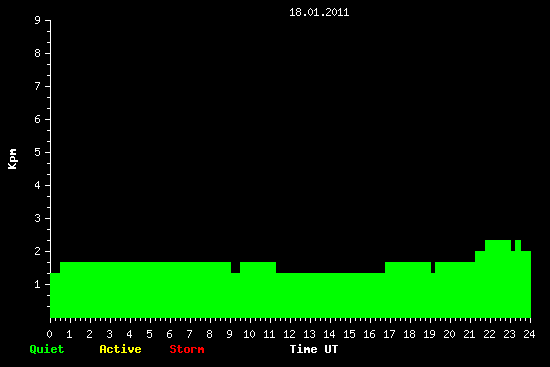Select the red Storm legend label
This screenshot has width=550, height=367.
187,349
